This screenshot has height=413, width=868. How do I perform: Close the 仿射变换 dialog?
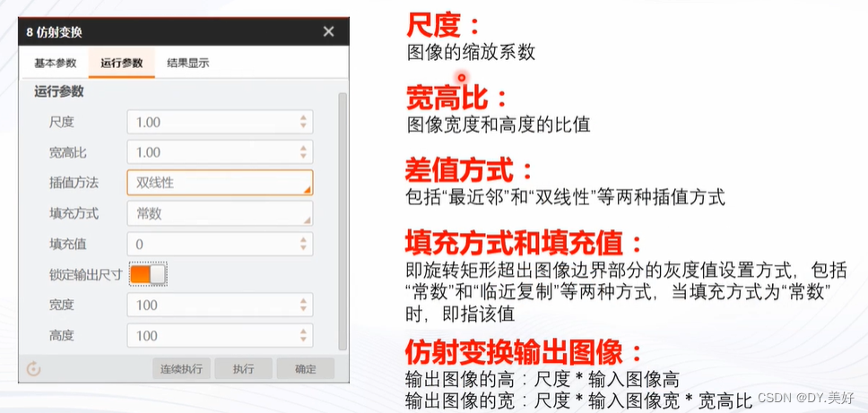329,31
